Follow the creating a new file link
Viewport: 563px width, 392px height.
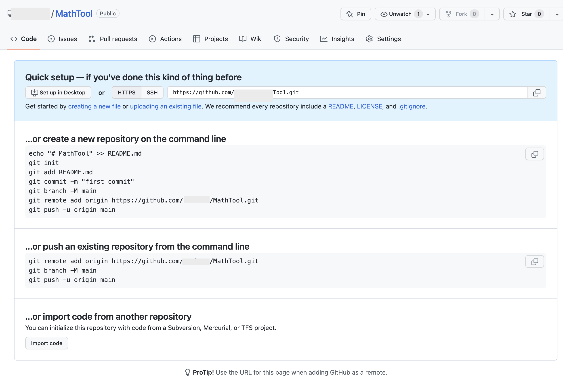click(x=95, y=106)
